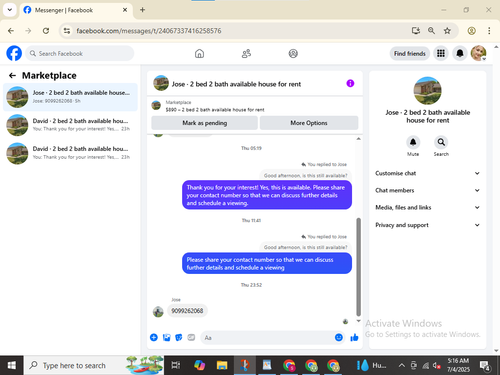Reload the page in browser toolbar
Viewport: 500px width, 375px height.
(x=46, y=31)
